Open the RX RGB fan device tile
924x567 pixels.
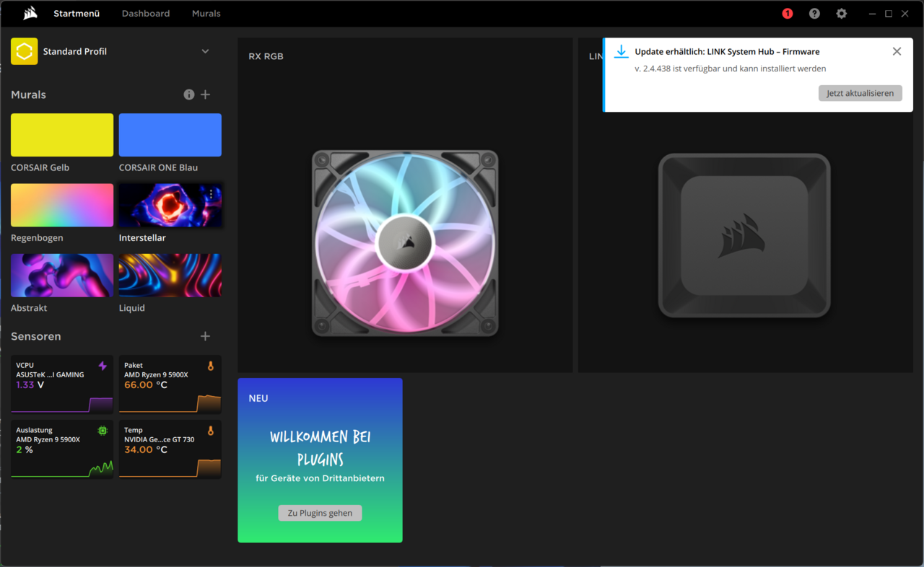click(405, 206)
